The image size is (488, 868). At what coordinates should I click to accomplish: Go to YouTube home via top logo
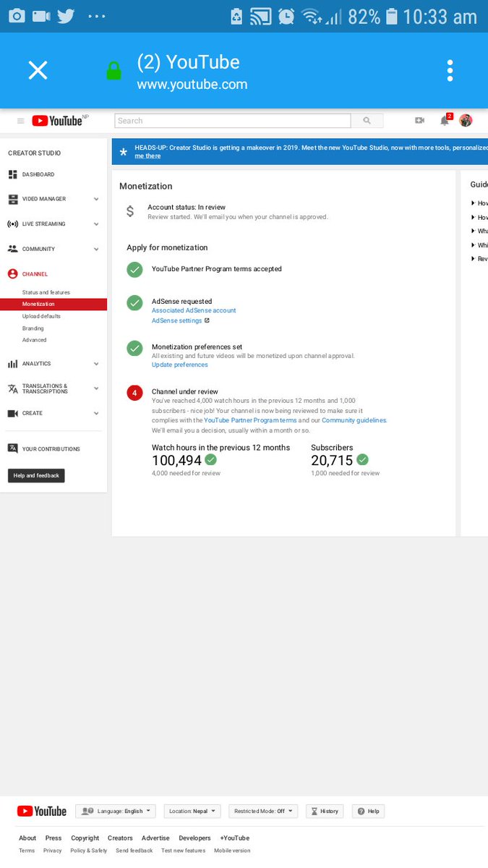pos(58,121)
